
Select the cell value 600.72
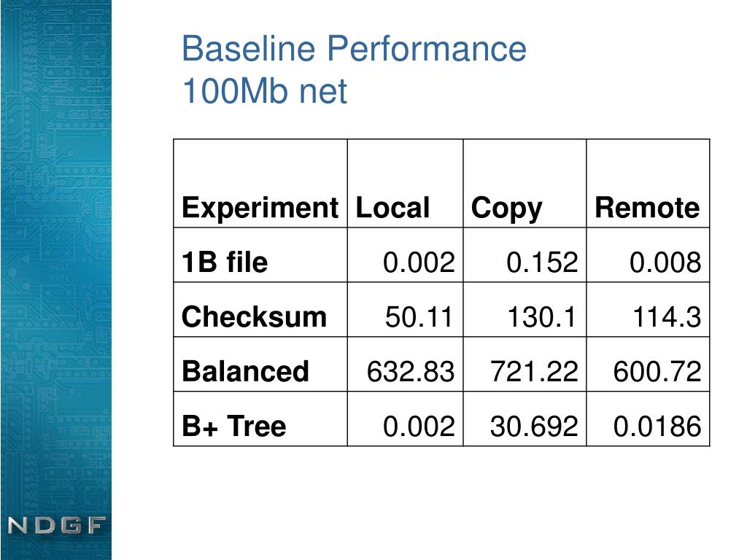(x=657, y=371)
